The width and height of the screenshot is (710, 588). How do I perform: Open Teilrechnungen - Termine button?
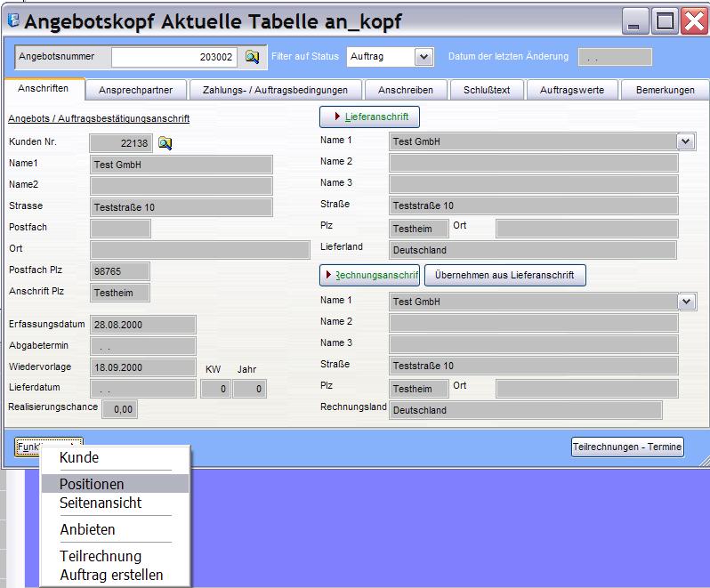tap(627, 447)
